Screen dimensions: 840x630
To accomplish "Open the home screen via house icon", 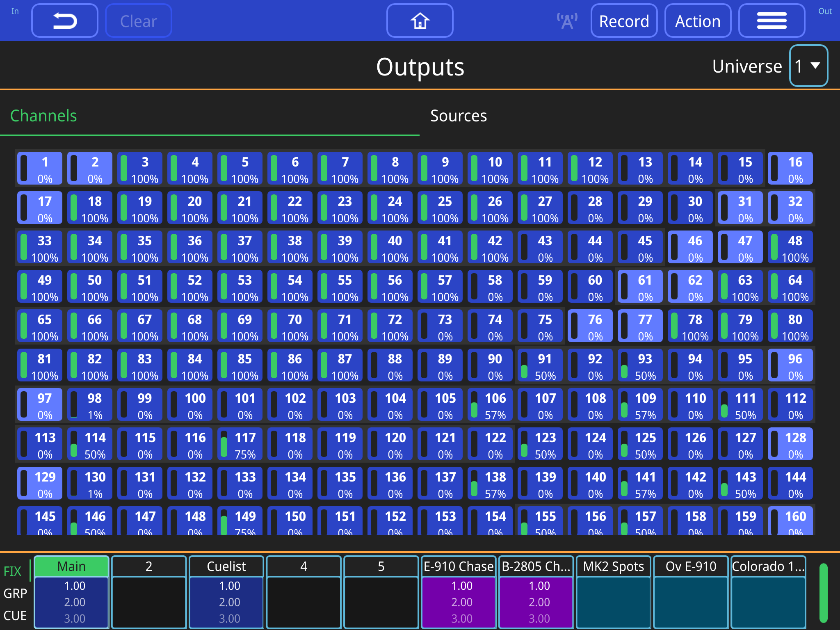I will coord(420,21).
